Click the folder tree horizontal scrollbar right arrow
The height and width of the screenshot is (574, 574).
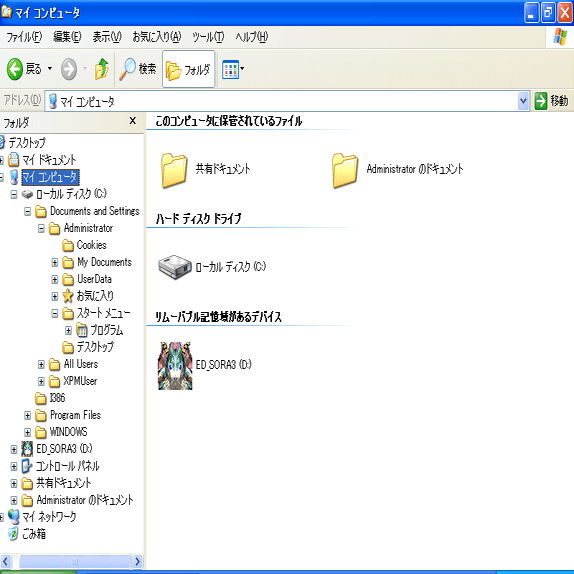(137, 561)
